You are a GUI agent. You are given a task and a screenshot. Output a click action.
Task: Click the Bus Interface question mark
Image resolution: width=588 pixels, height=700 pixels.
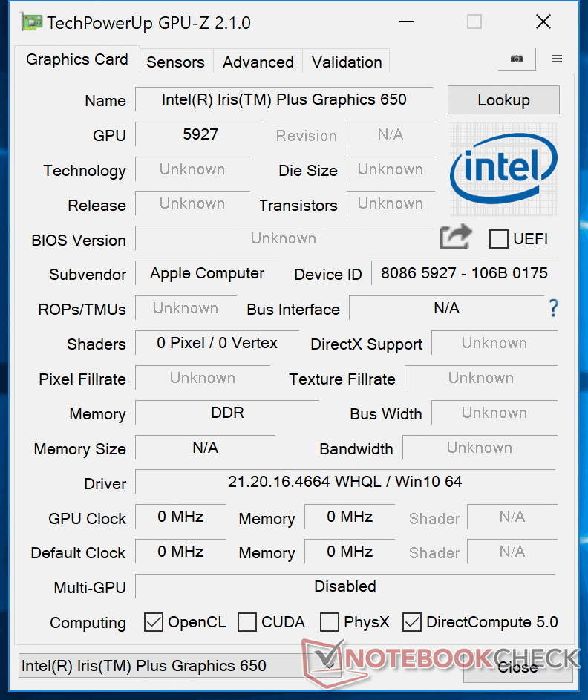pyautogui.click(x=553, y=308)
